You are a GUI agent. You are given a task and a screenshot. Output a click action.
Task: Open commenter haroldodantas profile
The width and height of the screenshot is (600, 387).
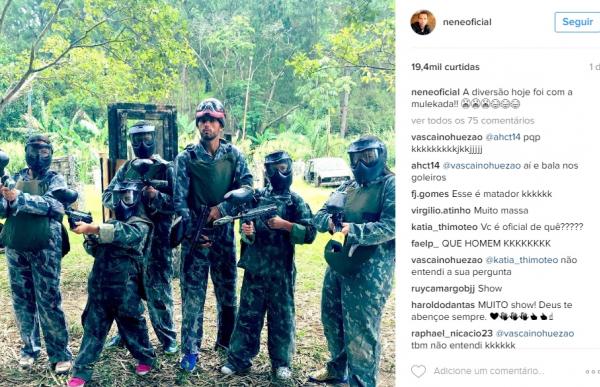[x=443, y=305]
